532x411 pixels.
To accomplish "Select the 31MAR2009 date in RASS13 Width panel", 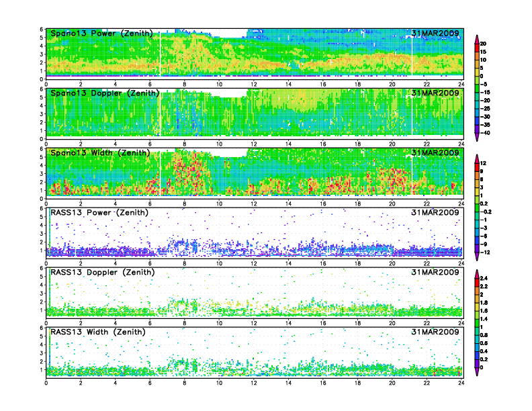I will (x=435, y=332).
